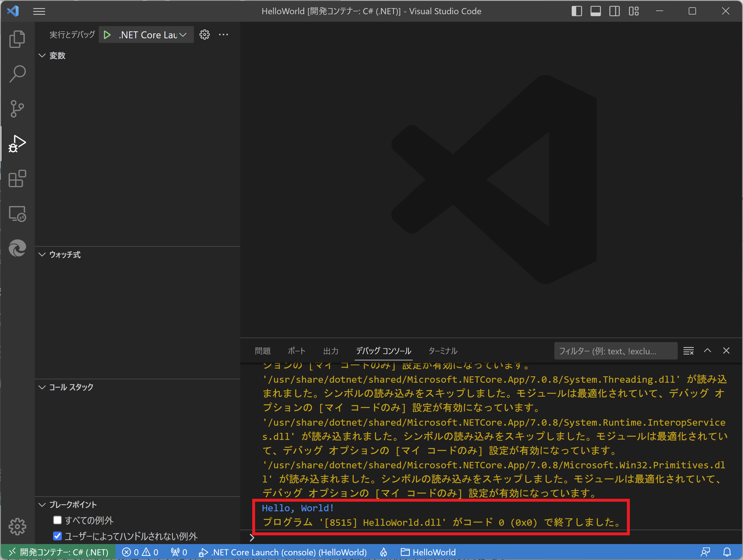The image size is (743, 560).
Task: Switch to the 問題 tab
Action: coord(263,351)
